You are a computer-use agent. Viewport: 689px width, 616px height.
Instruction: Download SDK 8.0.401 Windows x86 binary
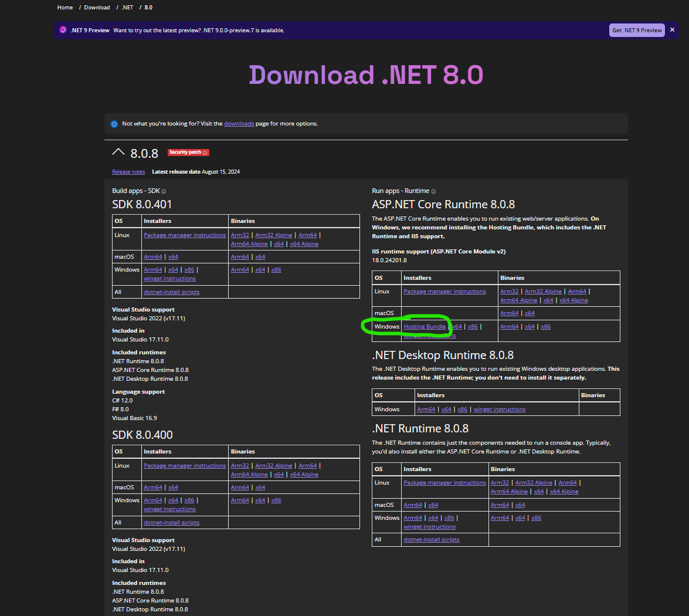[x=276, y=270]
